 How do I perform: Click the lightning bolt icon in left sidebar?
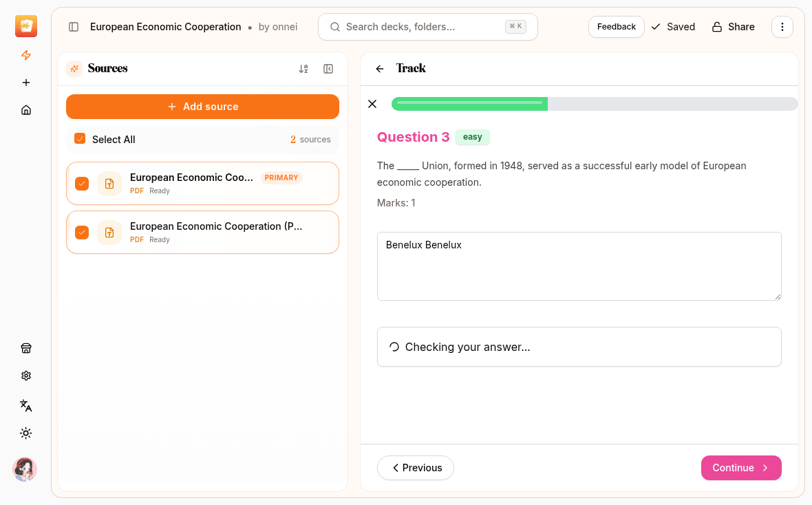tap(26, 55)
